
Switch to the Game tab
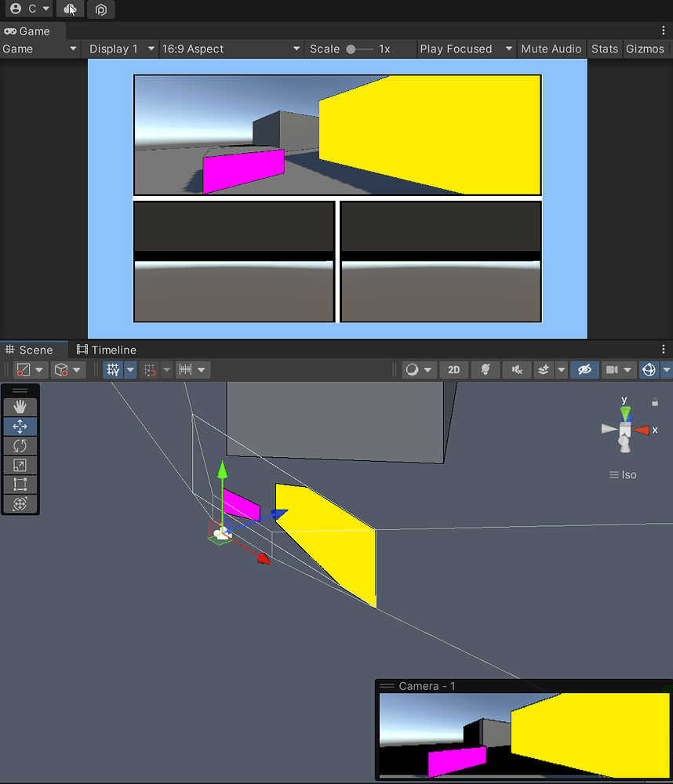31,31
